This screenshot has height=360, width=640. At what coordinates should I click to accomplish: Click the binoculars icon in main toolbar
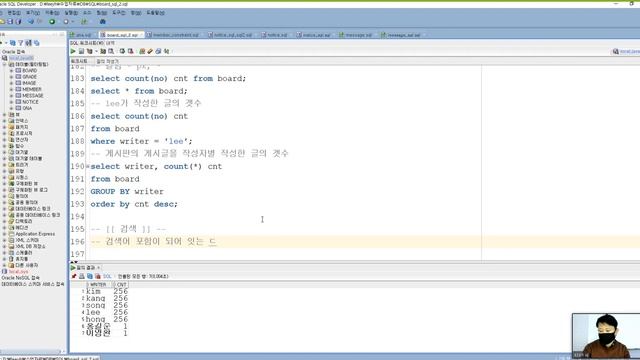click(102, 22)
